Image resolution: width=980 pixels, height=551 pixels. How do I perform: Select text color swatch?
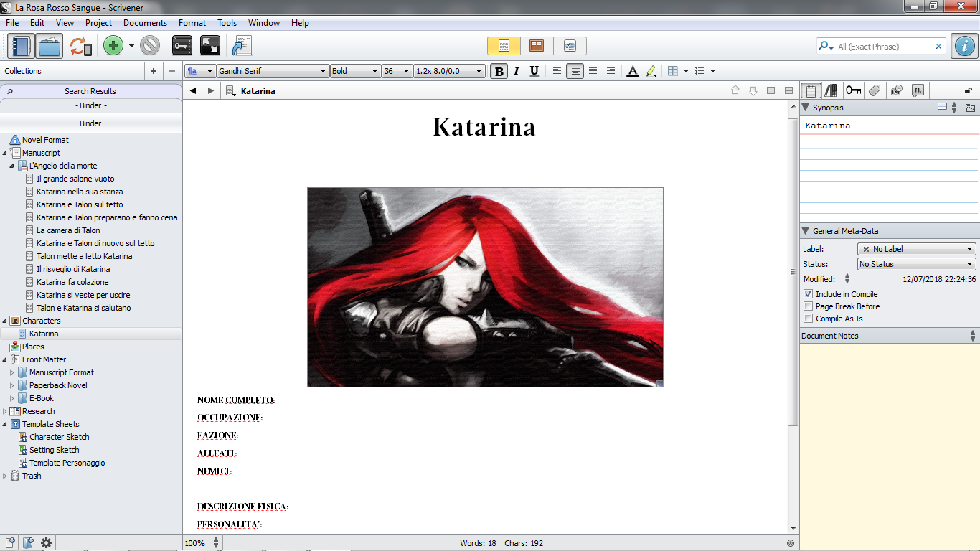click(632, 71)
